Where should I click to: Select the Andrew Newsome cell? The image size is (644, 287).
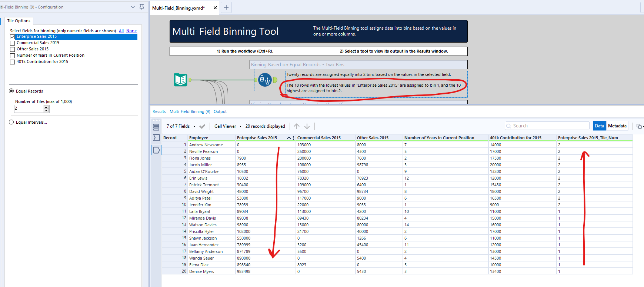[211, 145]
